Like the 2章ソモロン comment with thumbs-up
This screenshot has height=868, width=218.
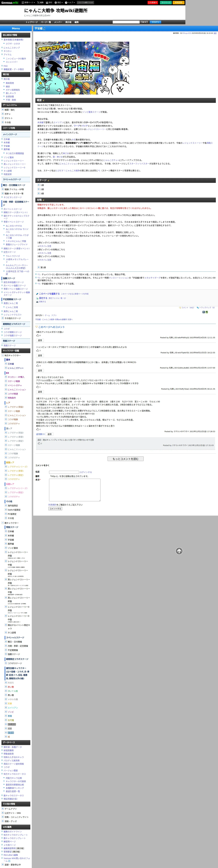[38, 387]
